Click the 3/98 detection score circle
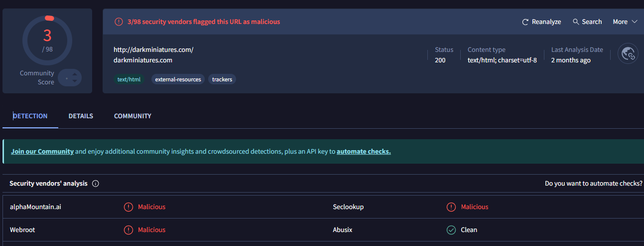The width and height of the screenshot is (644, 246). click(47, 40)
